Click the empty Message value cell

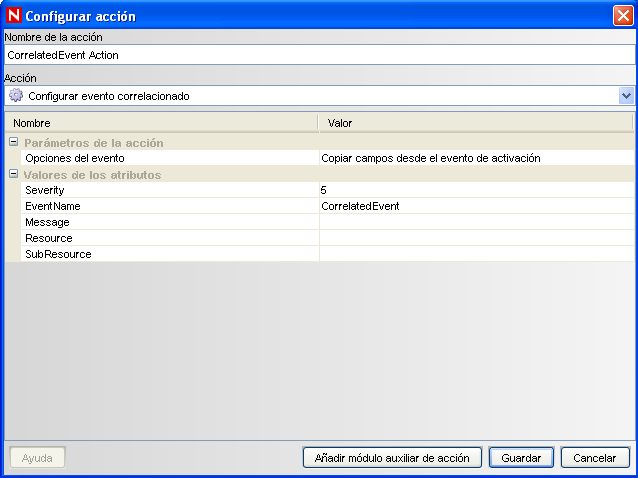coord(476,222)
